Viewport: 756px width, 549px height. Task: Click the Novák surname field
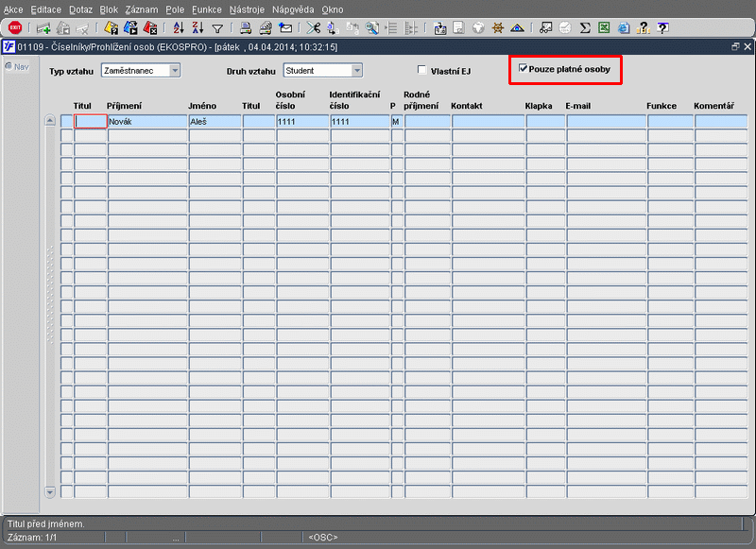pos(147,122)
